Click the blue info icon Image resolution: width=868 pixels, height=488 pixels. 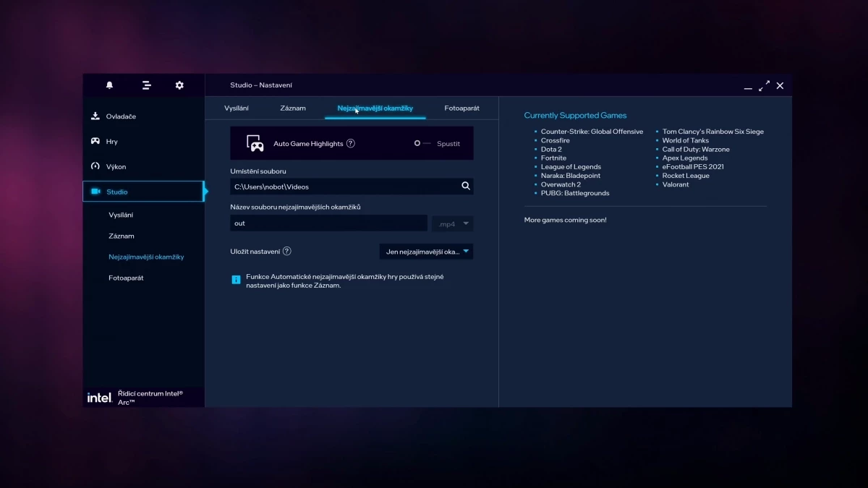tap(236, 279)
